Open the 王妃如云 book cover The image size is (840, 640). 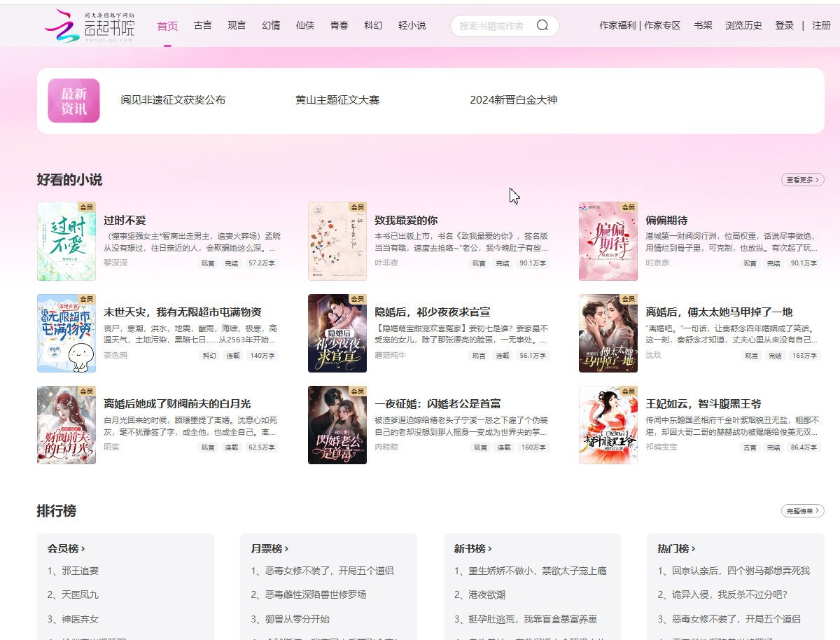[608, 425]
